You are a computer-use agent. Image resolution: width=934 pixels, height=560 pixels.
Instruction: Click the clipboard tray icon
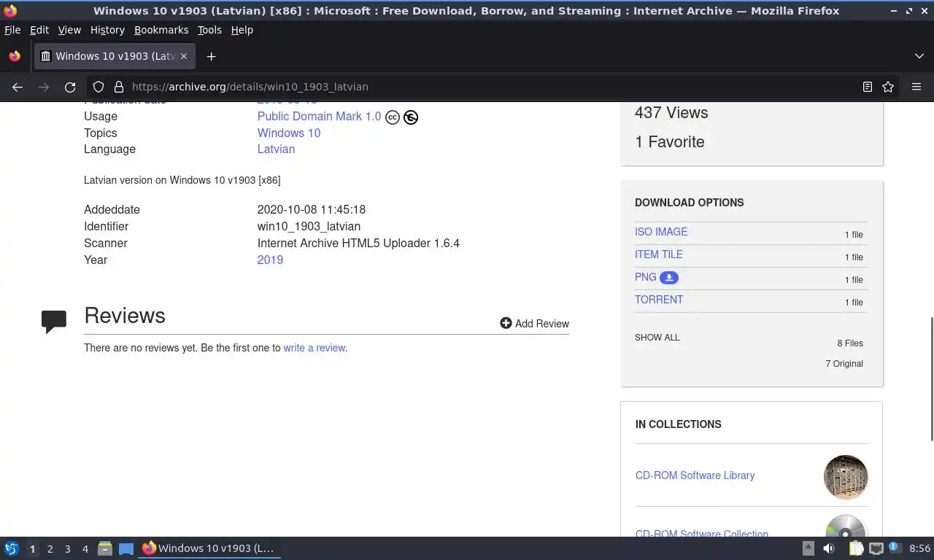(x=856, y=548)
